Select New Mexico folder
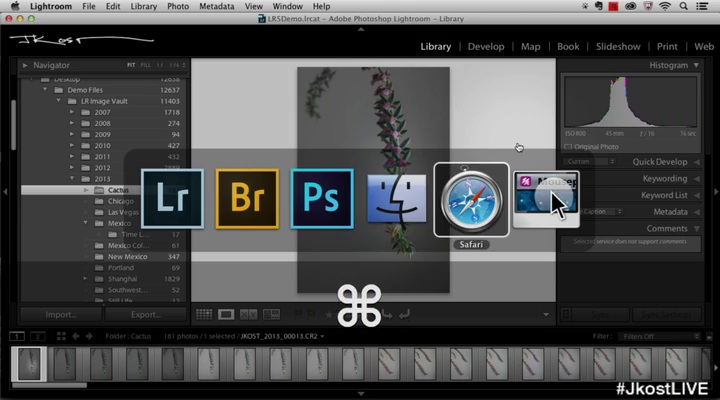 128,257
